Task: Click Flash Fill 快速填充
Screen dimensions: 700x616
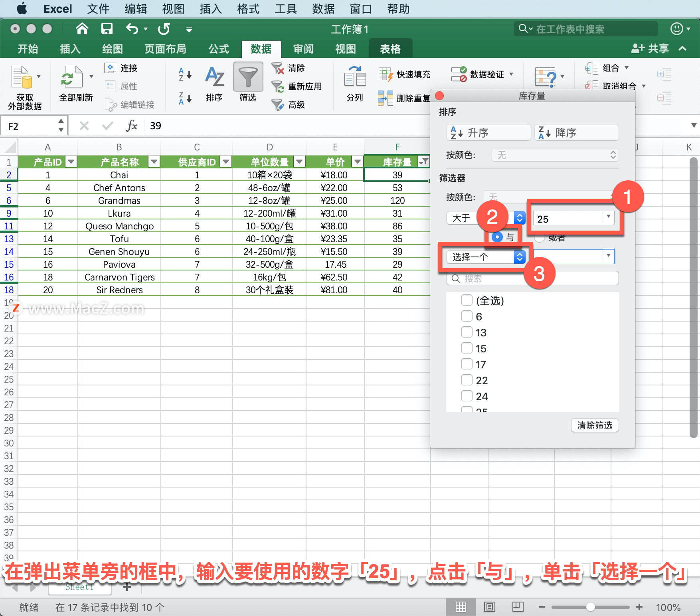Action: [x=405, y=74]
